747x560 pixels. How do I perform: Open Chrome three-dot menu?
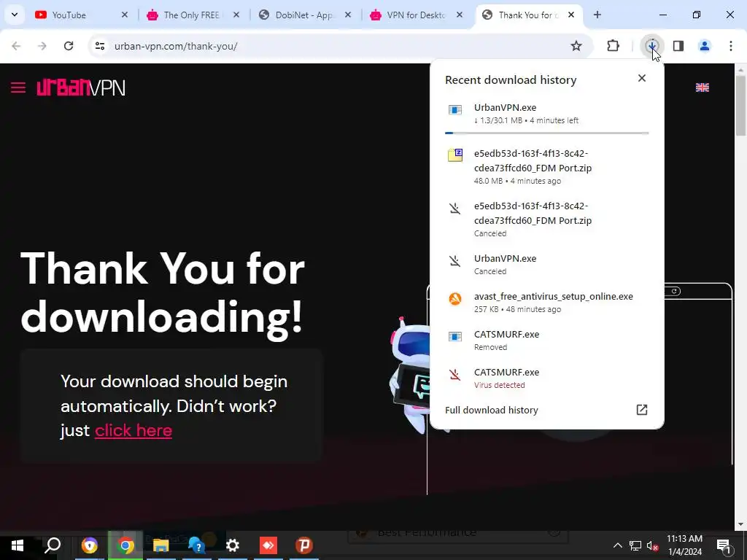731,46
